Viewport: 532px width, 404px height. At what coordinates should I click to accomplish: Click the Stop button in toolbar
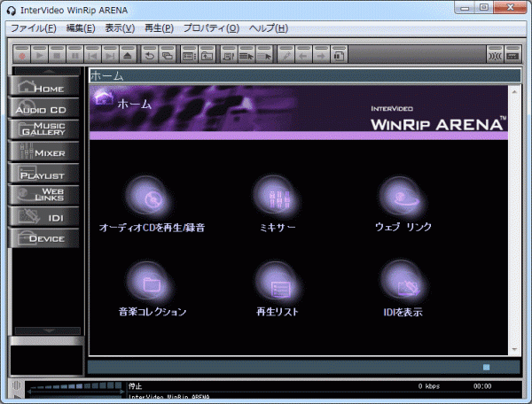[x=57, y=55]
